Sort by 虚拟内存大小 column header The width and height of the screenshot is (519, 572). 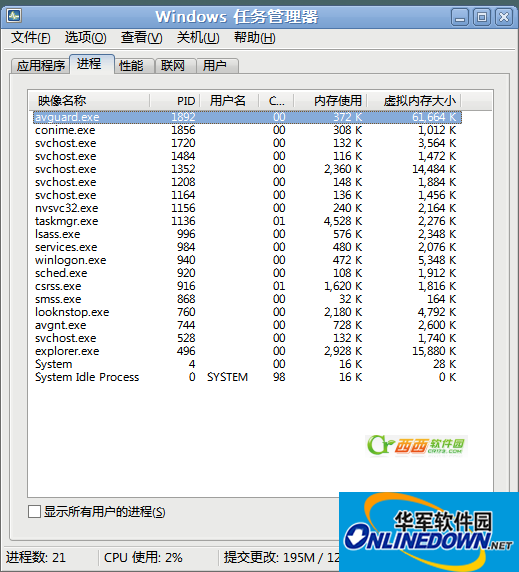click(x=414, y=101)
